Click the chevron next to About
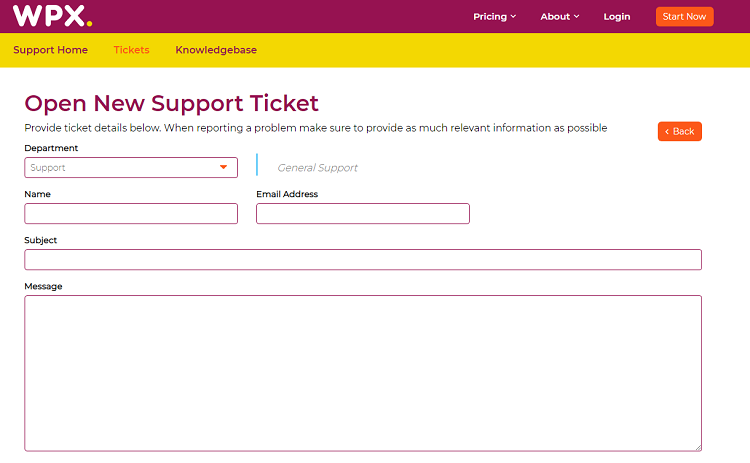Viewport: 750px width, 463px height. [576, 17]
